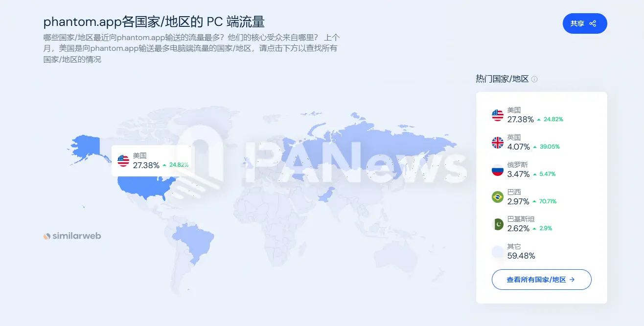This screenshot has height=326, width=644.
Task: Click the 59.48% value for 其它
Action: (521, 256)
